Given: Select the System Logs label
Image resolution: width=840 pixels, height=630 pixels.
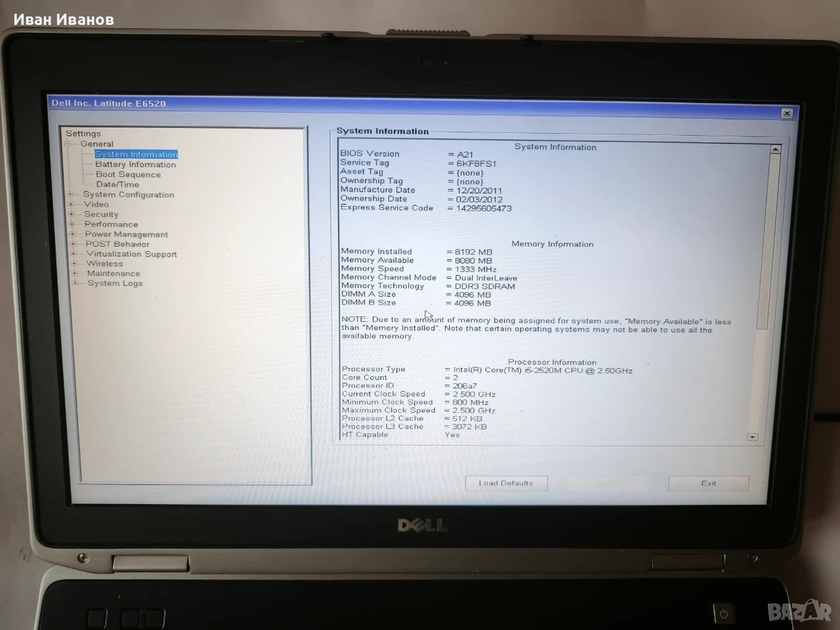Looking at the screenshot, I should tap(115, 283).
